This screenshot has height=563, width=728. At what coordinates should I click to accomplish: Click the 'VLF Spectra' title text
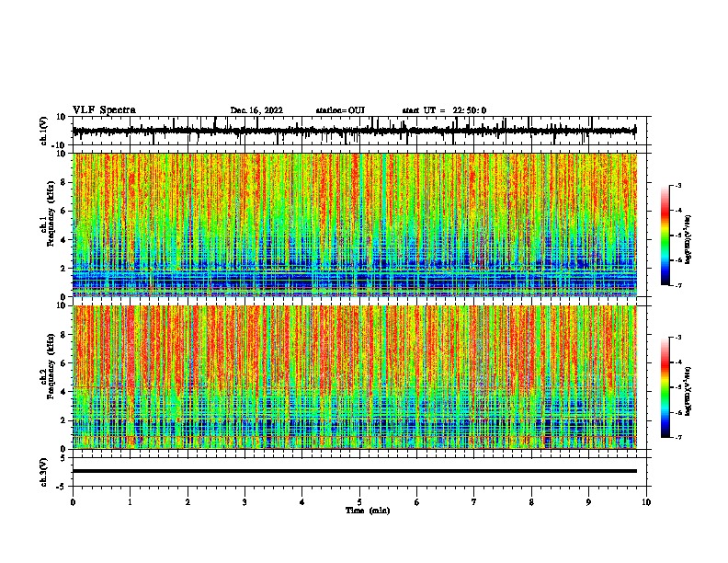(104, 110)
